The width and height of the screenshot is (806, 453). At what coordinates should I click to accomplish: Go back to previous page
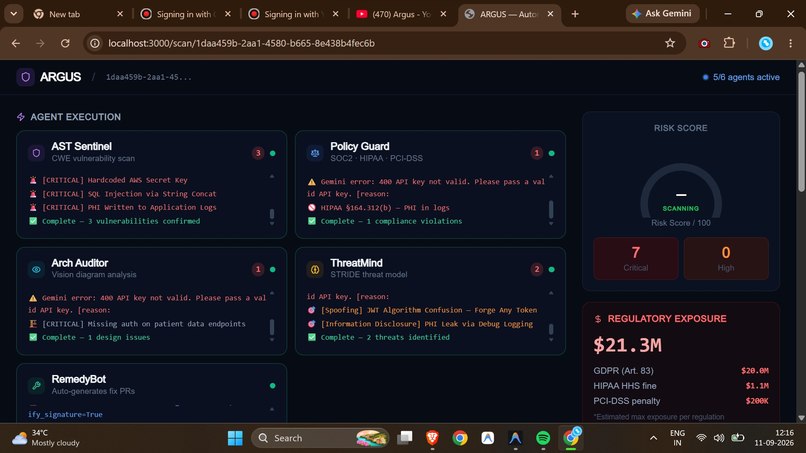[16, 43]
